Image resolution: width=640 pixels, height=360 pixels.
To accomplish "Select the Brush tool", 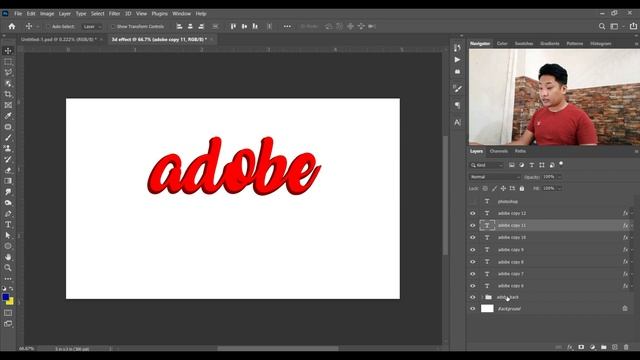I will click(8, 138).
